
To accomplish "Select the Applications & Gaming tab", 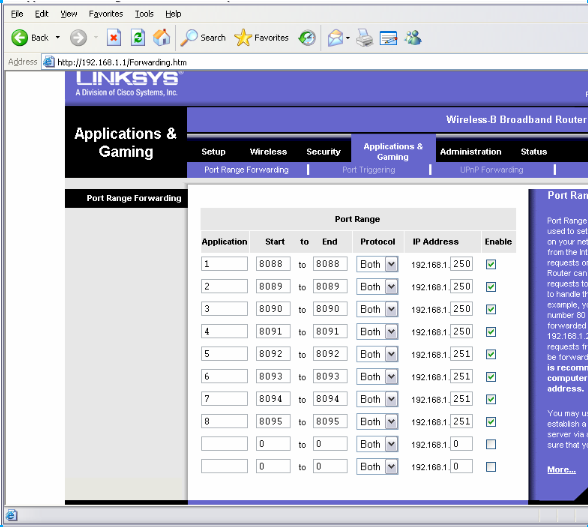I will pos(393,152).
